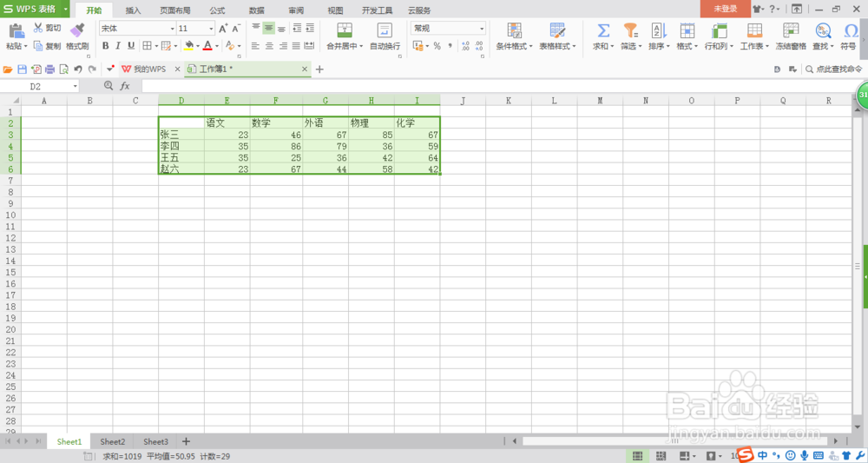The image size is (868, 463).
Task: Activate the Format Painter (格式刷) brush
Action: tap(77, 30)
